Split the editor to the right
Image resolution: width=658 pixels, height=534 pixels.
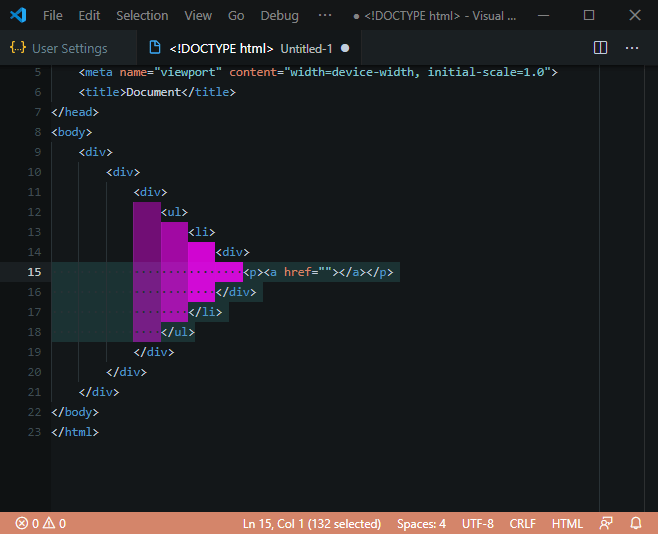pyautogui.click(x=600, y=48)
